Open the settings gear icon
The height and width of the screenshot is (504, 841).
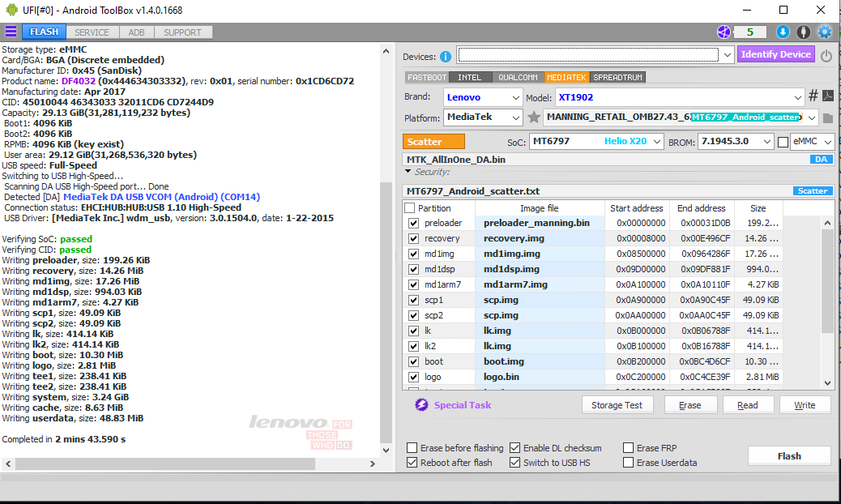824,32
